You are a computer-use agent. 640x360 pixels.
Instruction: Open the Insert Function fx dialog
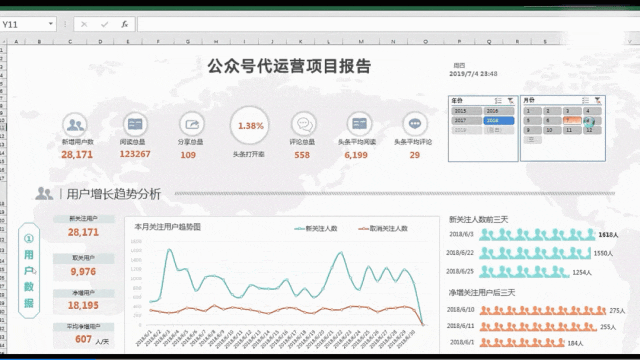pyautogui.click(x=124, y=24)
